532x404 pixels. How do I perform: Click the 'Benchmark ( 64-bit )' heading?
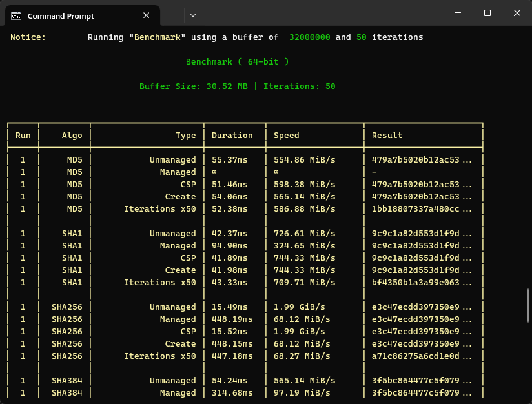(x=237, y=62)
